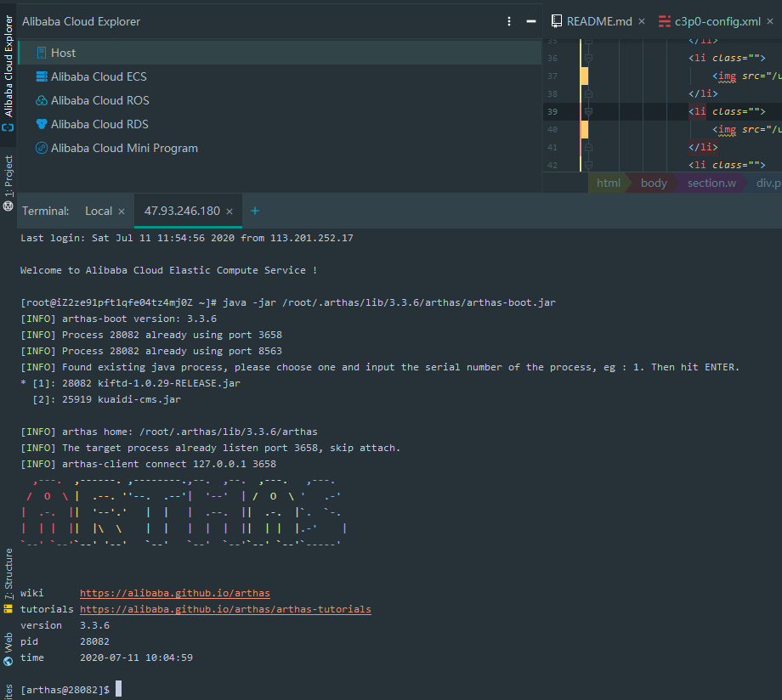This screenshot has height=700, width=782.
Task: Collapse the code fold at line 36
Action: 587,58
